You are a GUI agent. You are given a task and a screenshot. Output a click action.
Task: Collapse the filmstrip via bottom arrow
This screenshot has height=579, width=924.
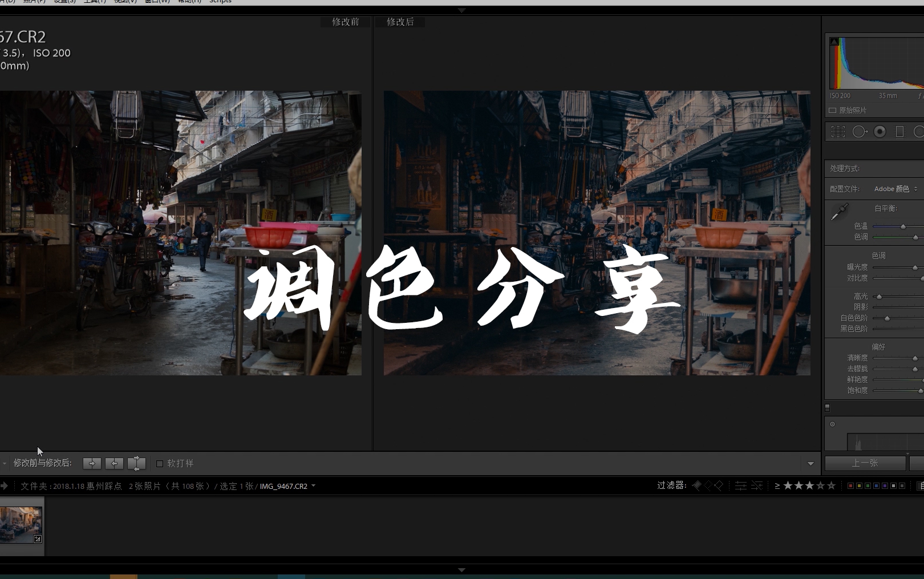pyautogui.click(x=461, y=570)
